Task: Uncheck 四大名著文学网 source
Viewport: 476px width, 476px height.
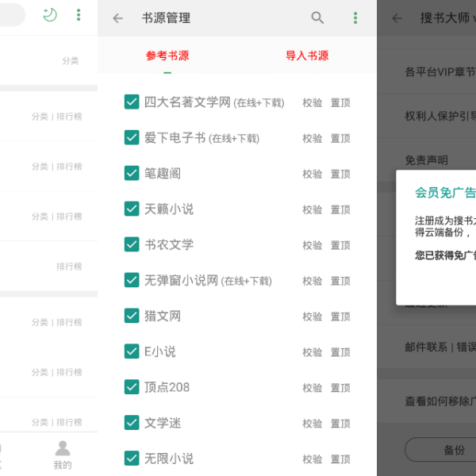Action: click(132, 102)
